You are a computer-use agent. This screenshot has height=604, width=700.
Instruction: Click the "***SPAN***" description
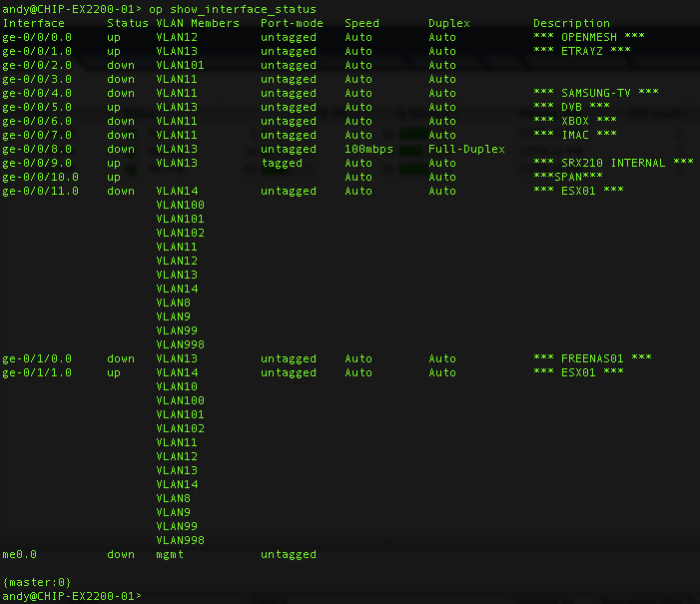coord(568,177)
